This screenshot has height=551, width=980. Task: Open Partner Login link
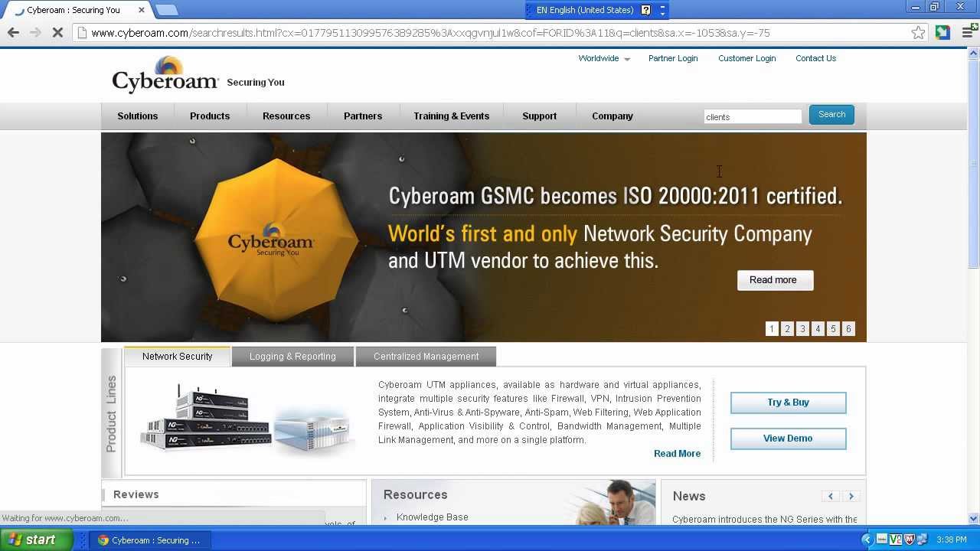(x=673, y=58)
